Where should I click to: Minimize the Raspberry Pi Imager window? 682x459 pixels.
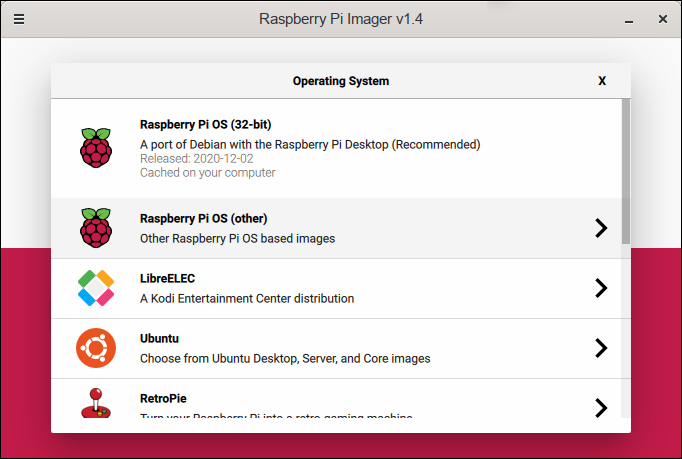(628, 19)
